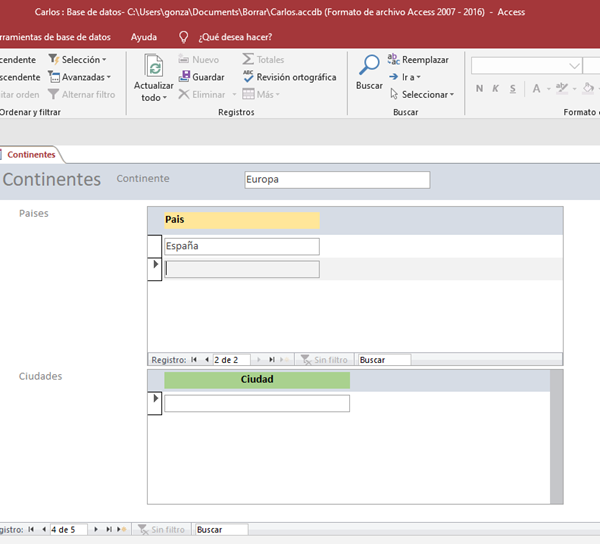Expand the Selección filter dropdown
The height and width of the screenshot is (544, 600).
point(80,60)
